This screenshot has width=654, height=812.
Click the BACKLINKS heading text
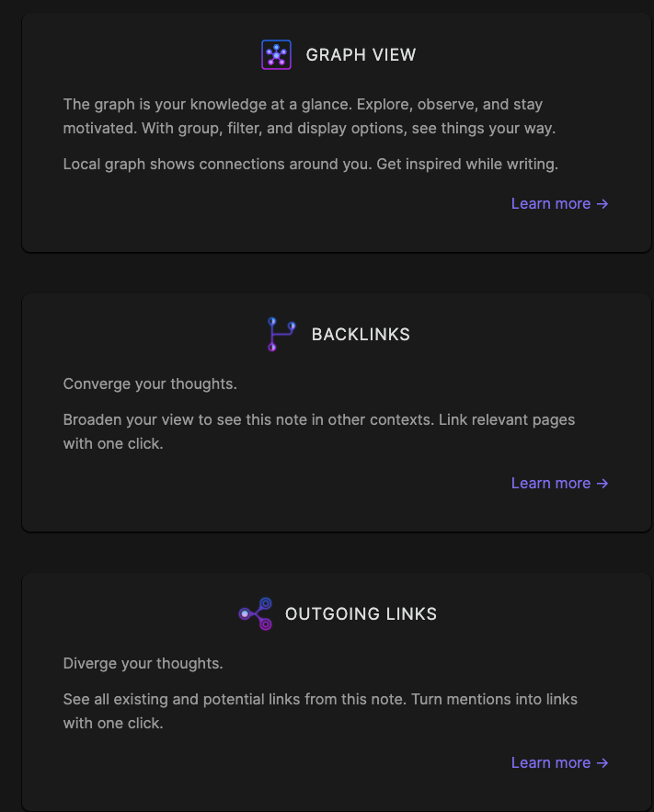click(x=361, y=335)
